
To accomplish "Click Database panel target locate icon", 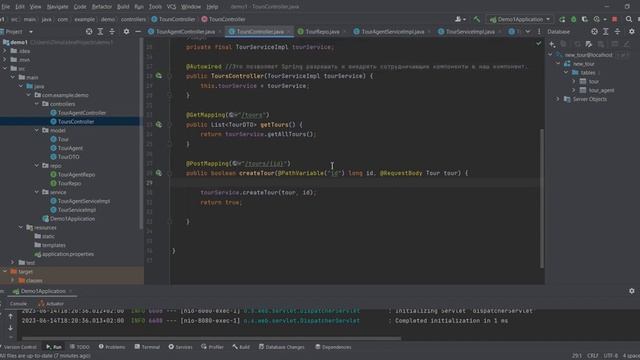I will click(x=594, y=31).
